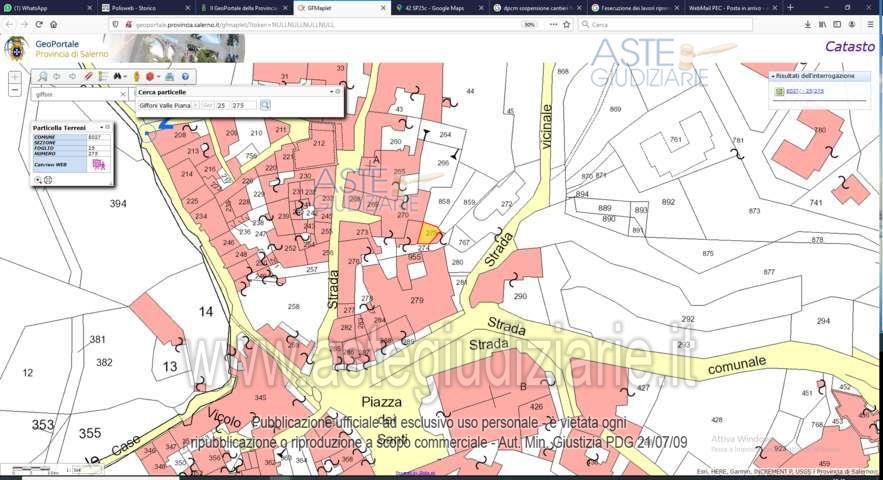Image resolution: width=883 pixels, height=480 pixels.
Task: Click map zoom in plus button
Action: click(15, 77)
